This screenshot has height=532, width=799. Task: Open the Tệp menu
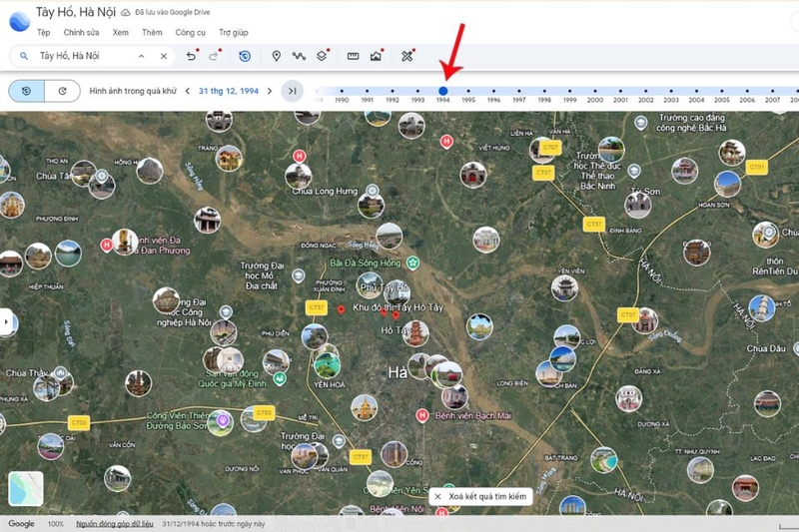click(x=43, y=33)
